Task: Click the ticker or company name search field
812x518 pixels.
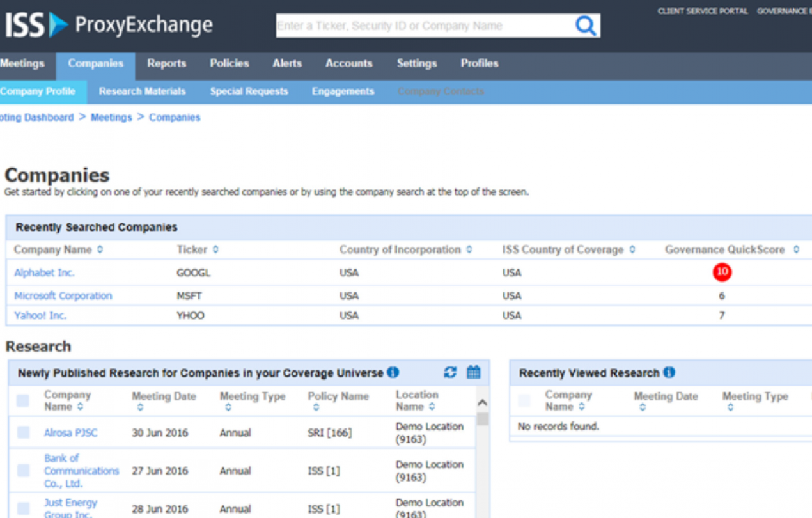Action: (x=422, y=26)
